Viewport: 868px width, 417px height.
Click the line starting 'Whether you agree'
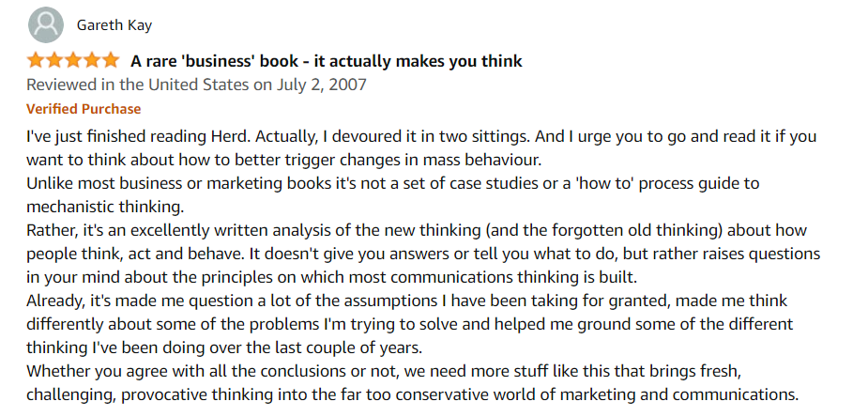pyautogui.click(x=384, y=371)
